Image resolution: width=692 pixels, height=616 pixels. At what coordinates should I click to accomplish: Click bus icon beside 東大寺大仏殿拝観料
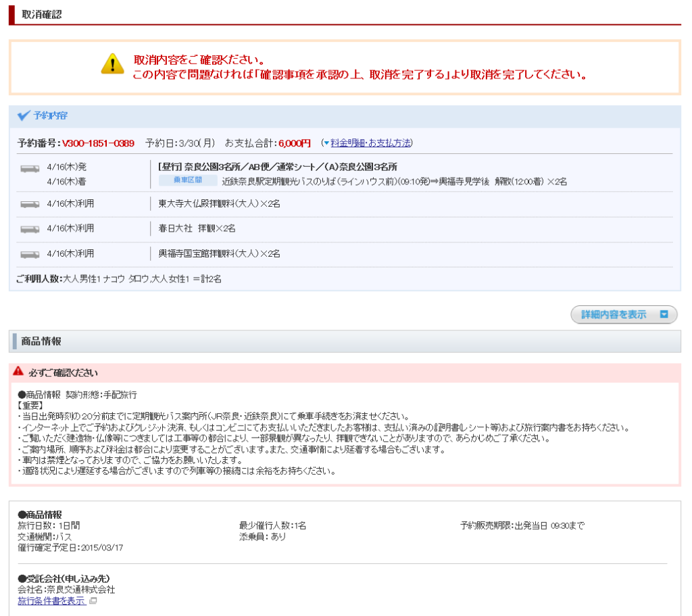[x=30, y=204]
